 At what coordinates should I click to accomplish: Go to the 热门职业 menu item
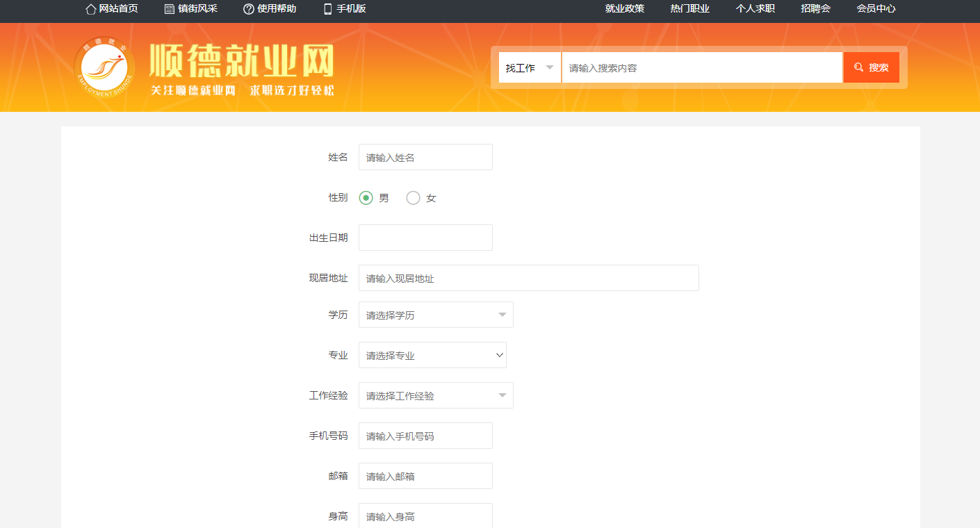[x=689, y=9]
